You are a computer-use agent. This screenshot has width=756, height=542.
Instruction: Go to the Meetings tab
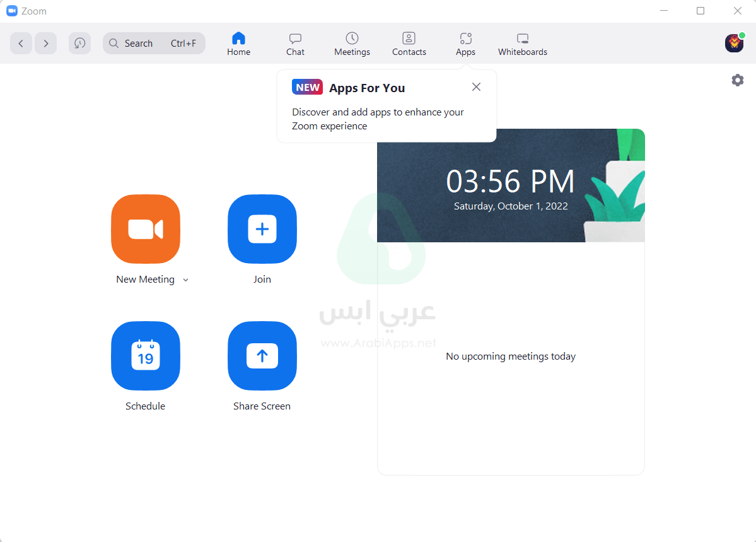coord(352,44)
